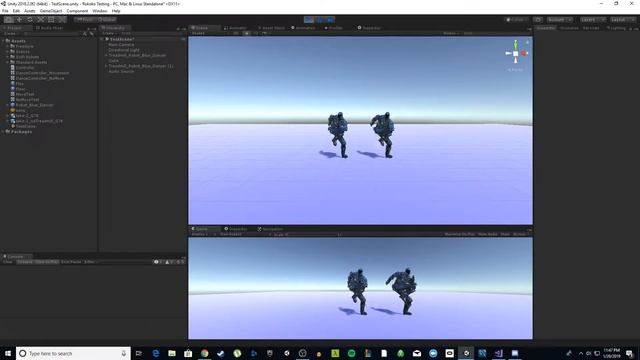Switch to the Animator tab
The image size is (640, 360).
pyautogui.click(x=236, y=28)
